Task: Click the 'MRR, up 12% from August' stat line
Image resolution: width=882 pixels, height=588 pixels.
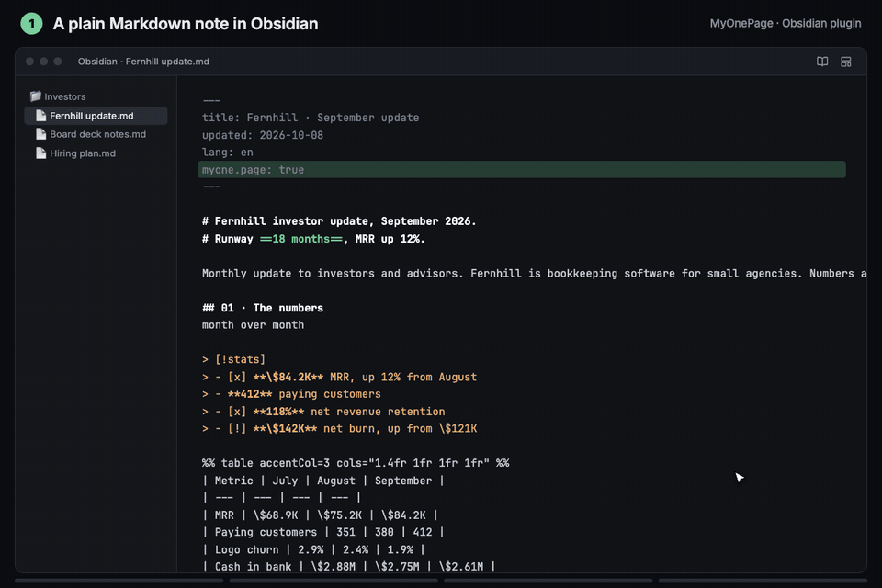Action: click(339, 377)
